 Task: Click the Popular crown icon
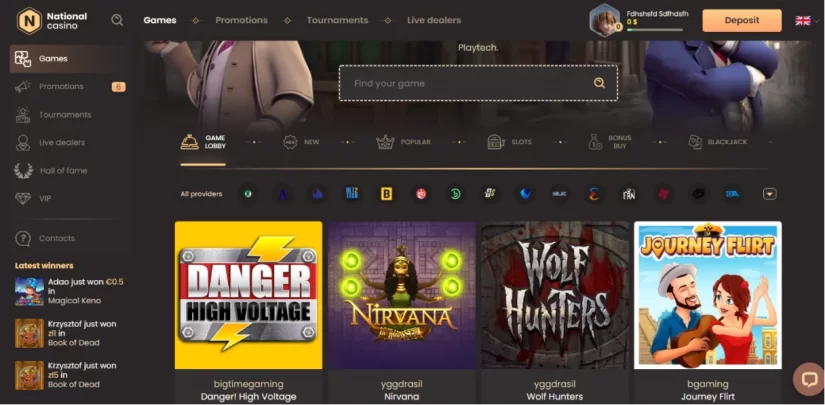tap(385, 142)
